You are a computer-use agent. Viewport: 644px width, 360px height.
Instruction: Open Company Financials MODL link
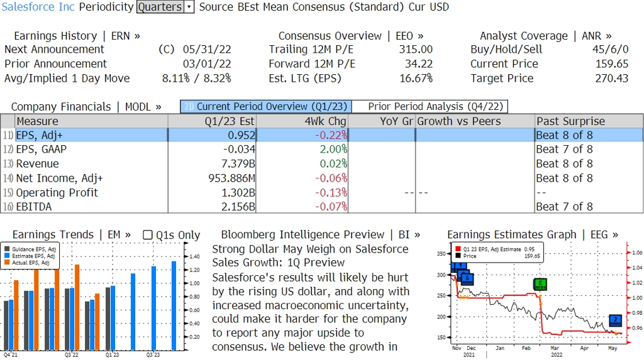[86, 107]
